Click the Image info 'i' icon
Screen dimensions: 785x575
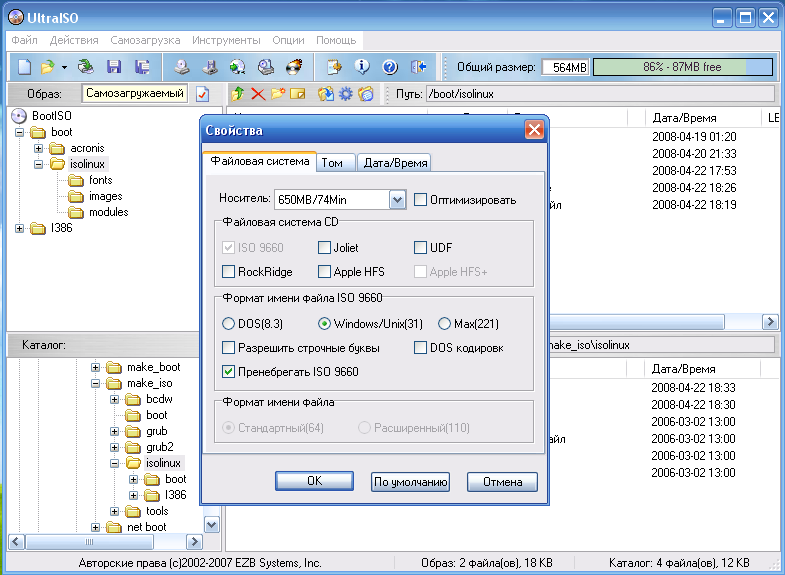coord(362,67)
